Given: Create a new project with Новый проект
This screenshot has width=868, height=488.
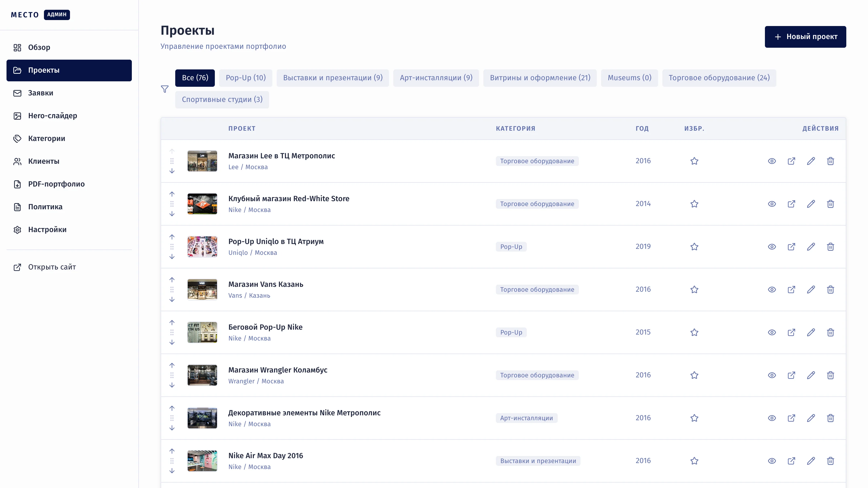Looking at the screenshot, I should (x=805, y=37).
